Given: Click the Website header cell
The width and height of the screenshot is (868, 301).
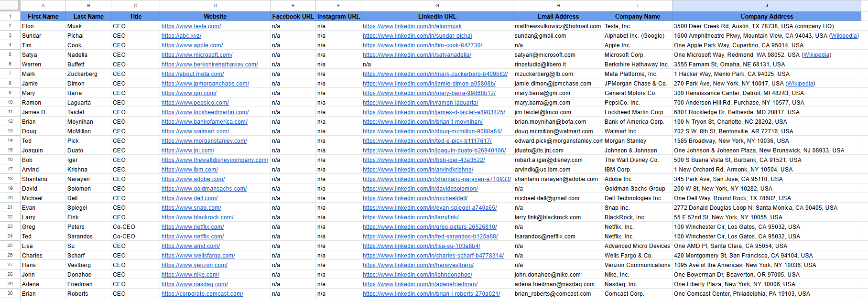Looking at the screenshot, I should click(215, 16).
